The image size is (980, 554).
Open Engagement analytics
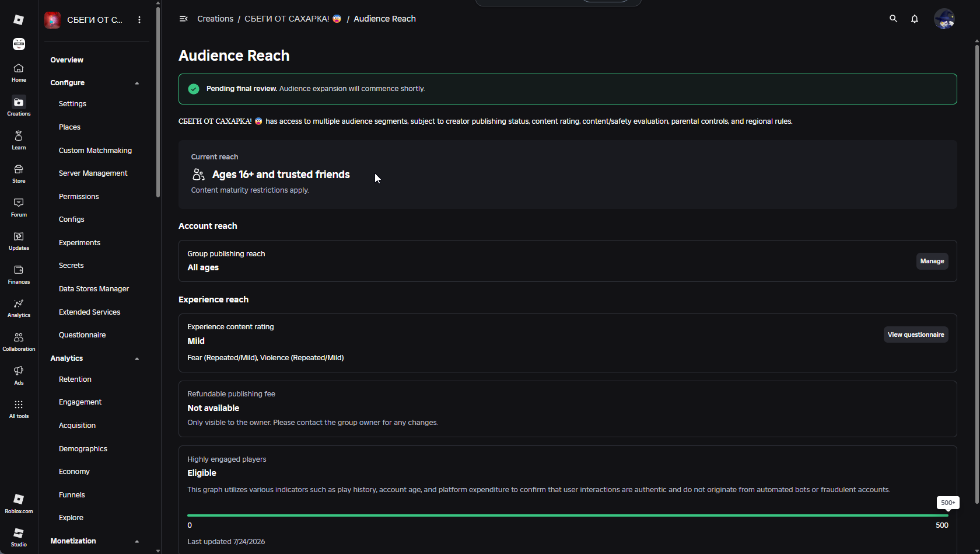point(80,402)
